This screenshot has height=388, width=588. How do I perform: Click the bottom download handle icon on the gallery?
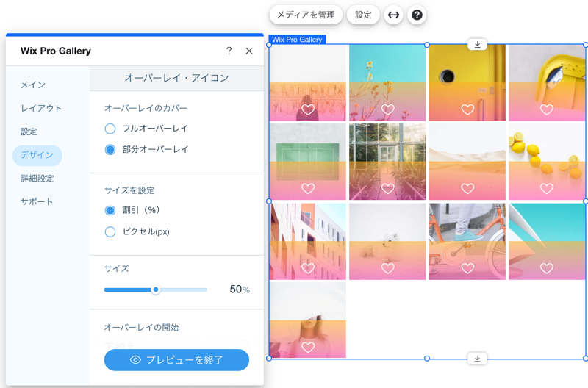coord(477,359)
